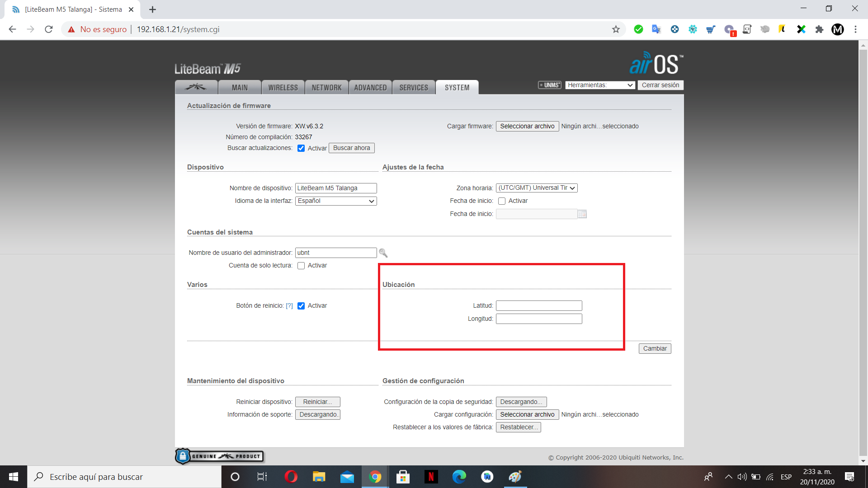Click the green checkmark extension icon
This screenshot has width=868, height=488.
pyautogui.click(x=638, y=29)
